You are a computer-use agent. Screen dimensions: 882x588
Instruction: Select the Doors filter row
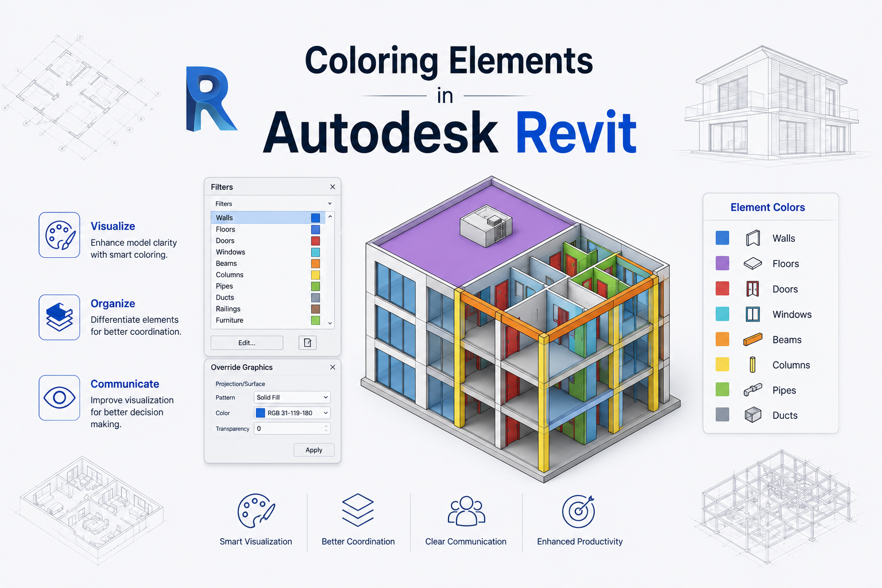268,241
